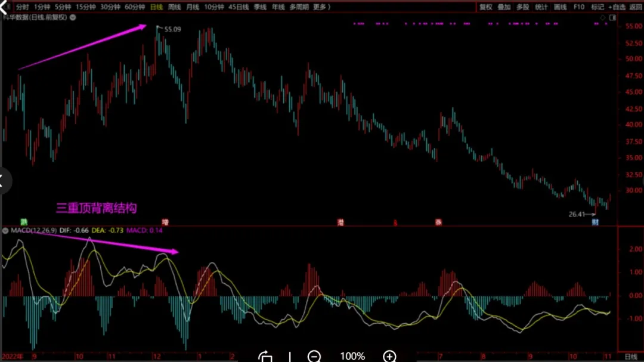
Task: Click the red 增 event marker
Action: click(165, 222)
